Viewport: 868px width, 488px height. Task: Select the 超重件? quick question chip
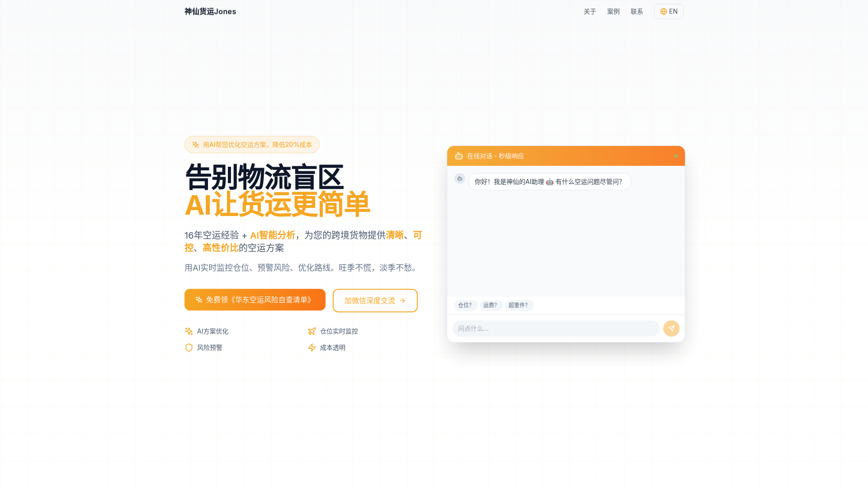coord(519,305)
